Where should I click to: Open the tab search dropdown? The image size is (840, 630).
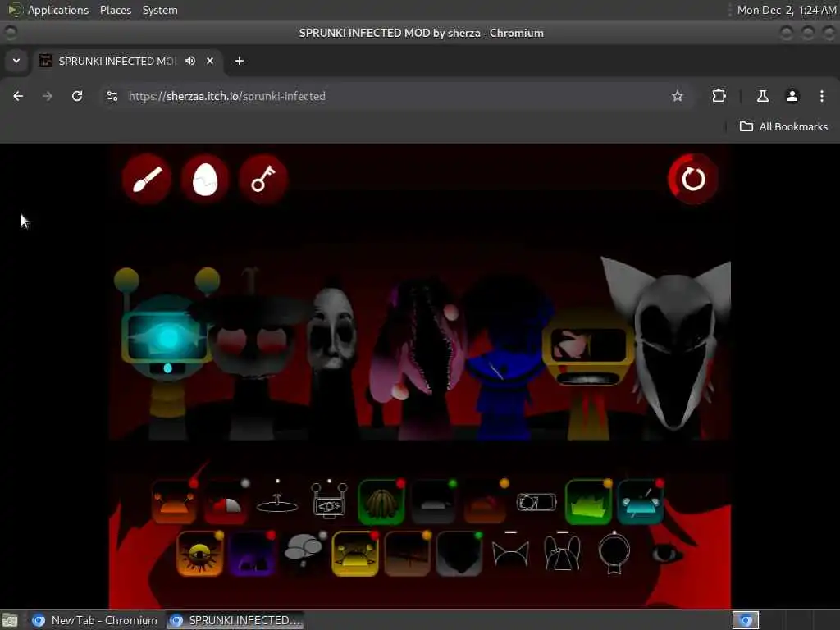pos(16,61)
